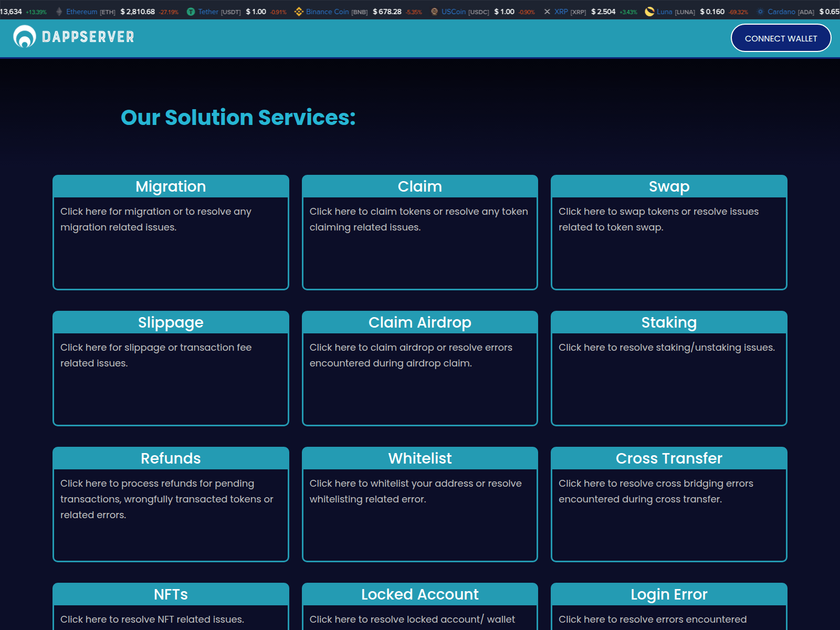Click the Binance Coin -5.35% change value
The width and height of the screenshot is (840, 630).
pyautogui.click(x=414, y=12)
